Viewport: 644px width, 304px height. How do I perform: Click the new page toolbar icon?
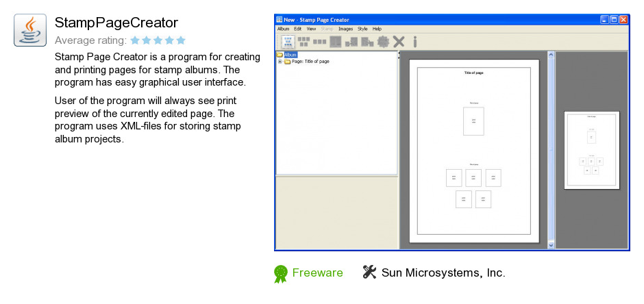tap(288, 42)
